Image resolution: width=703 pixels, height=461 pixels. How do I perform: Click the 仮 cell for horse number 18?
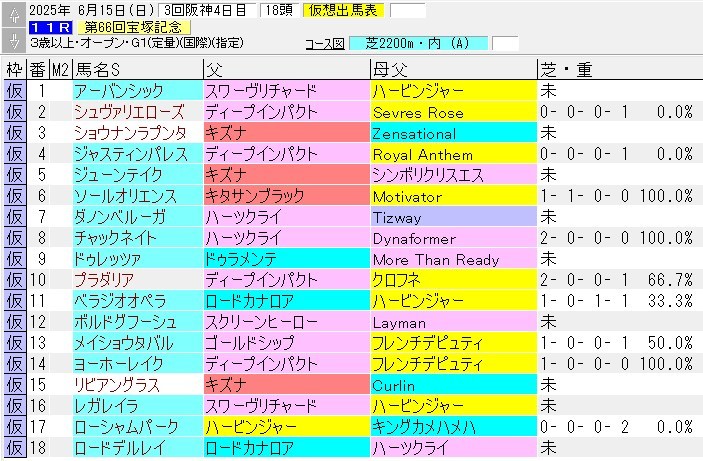tap(15, 448)
